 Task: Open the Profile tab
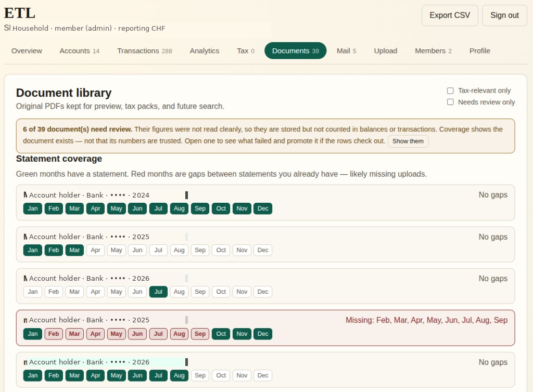click(479, 51)
